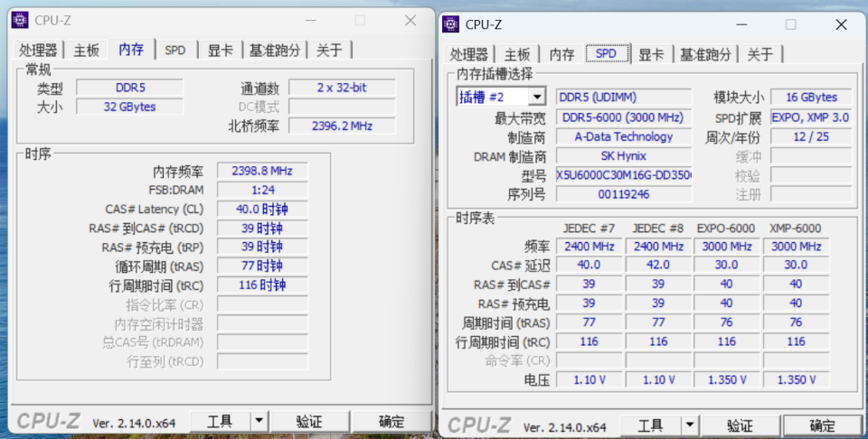
Task: Minimize the right CPU-Z window
Action: (x=741, y=24)
